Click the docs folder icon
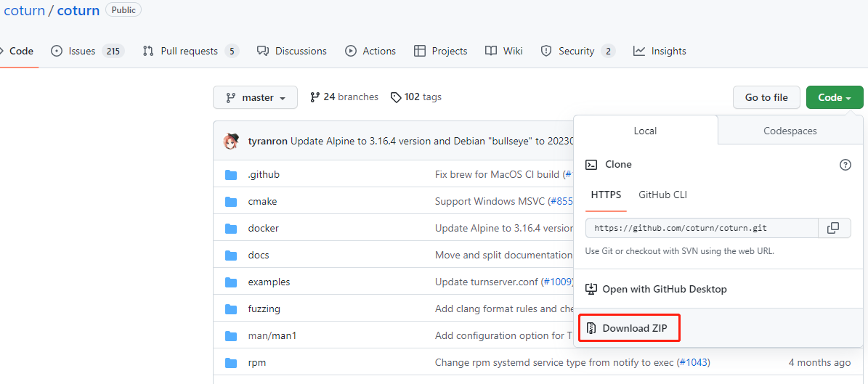The image size is (868, 384). point(231,256)
